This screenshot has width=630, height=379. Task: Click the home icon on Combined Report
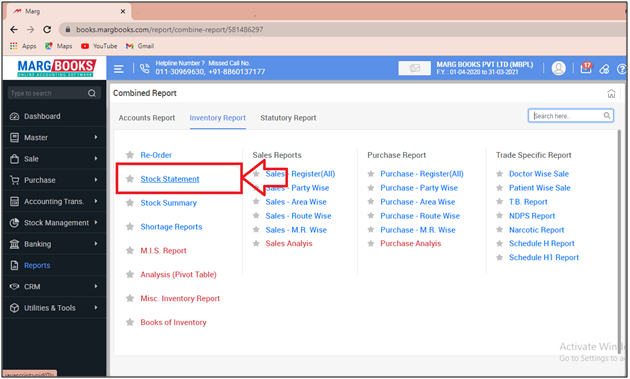click(611, 94)
